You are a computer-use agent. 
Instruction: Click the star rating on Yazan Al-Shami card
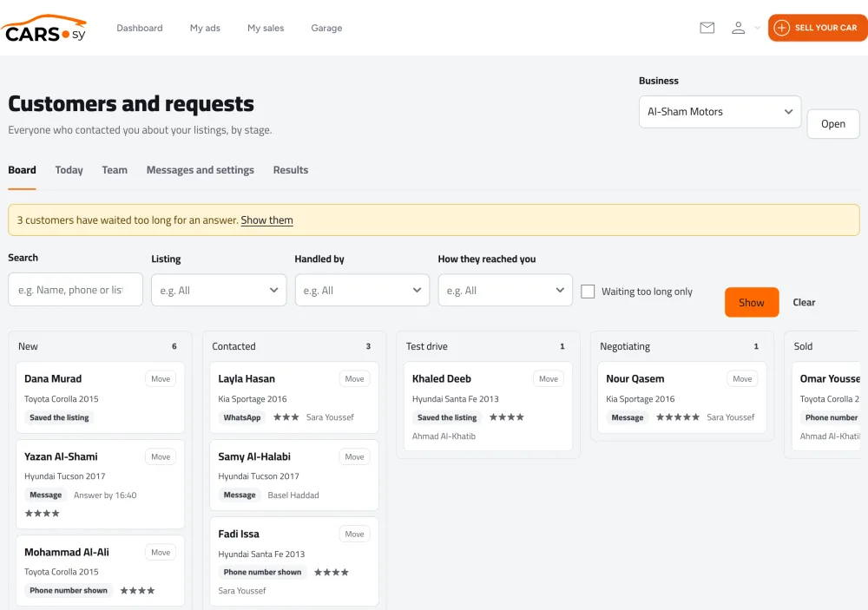click(42, 514)
